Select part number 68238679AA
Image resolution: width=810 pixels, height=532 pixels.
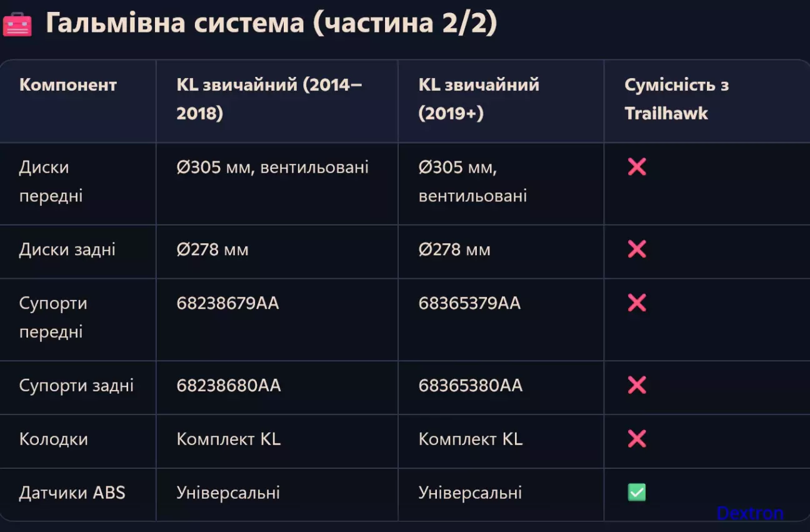(227, 303)
